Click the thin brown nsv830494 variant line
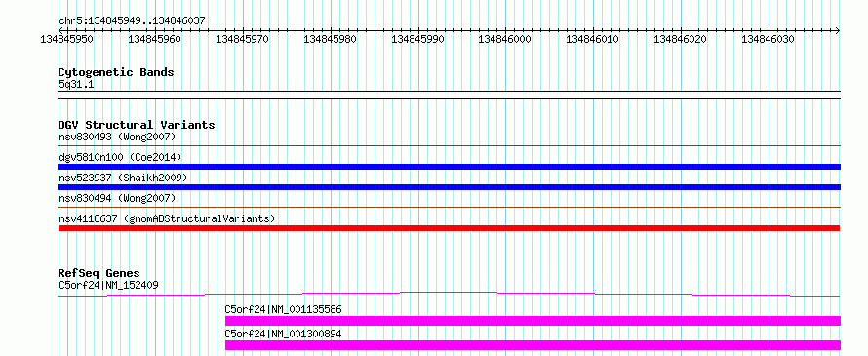Screen dimensions: 868x356 [449, 208]
